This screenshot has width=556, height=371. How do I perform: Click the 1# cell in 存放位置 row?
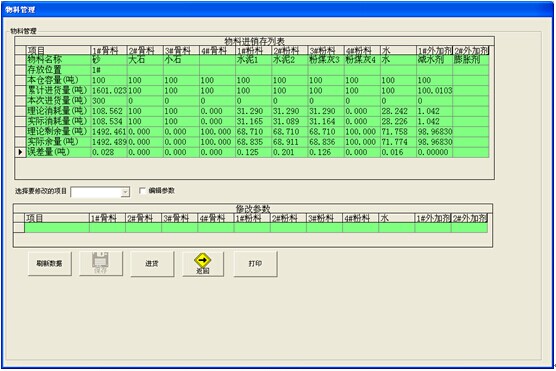click(x=109, y=70)
